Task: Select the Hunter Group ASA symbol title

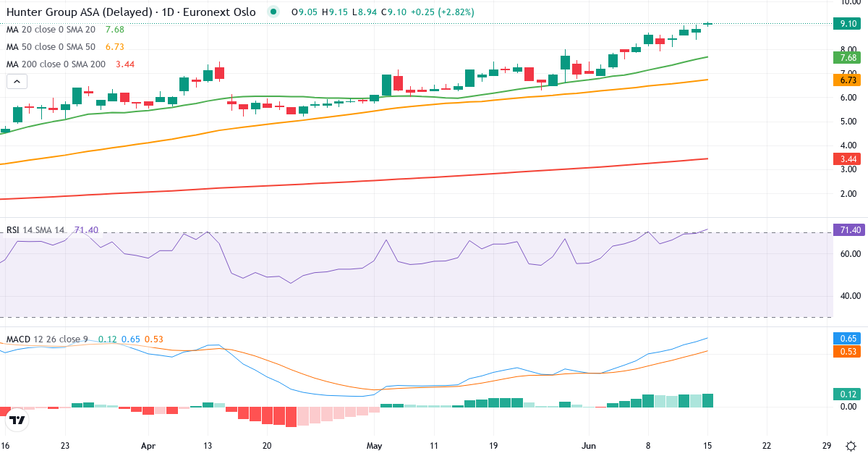Action: click(131, 12)
